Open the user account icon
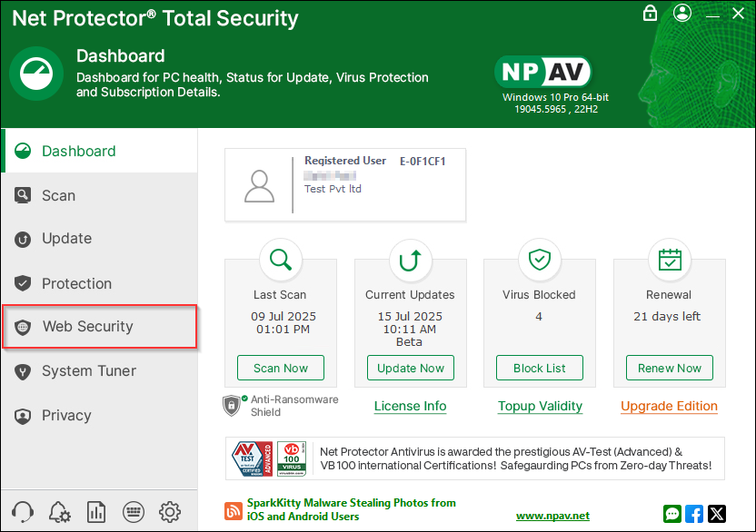Image resolution: width=756 pixels, height=532 pixels. tap(683, 13)
